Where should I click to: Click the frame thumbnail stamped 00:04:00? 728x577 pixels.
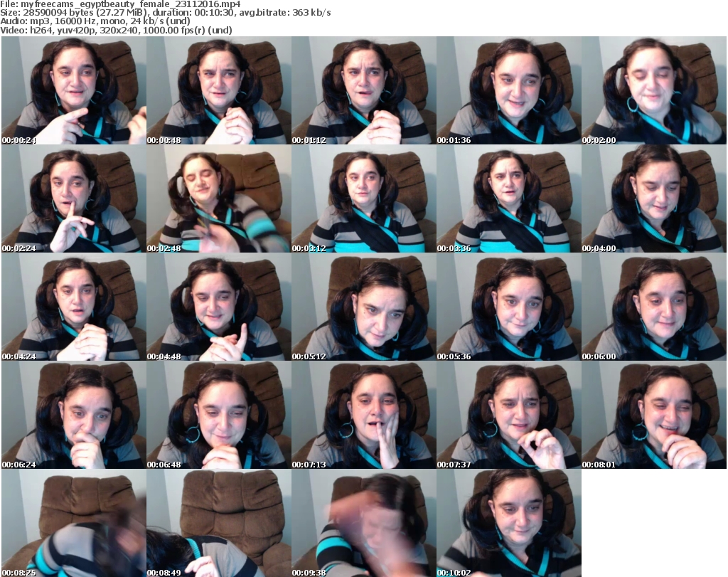point(654,198)
